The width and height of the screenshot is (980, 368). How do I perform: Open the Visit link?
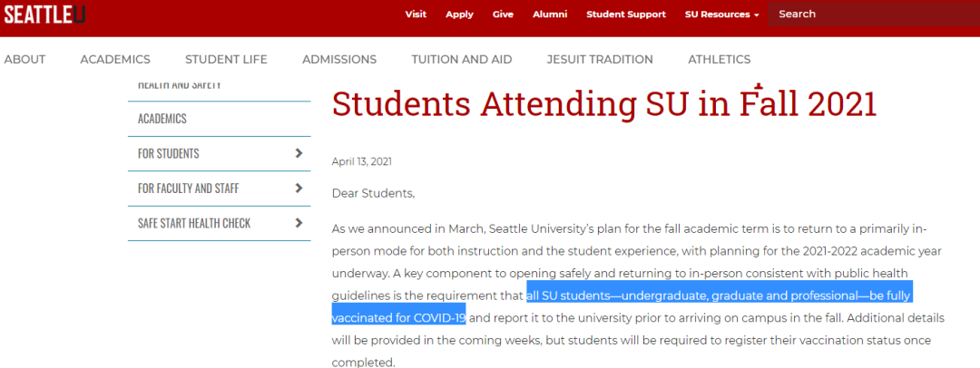tap(416, 15)
